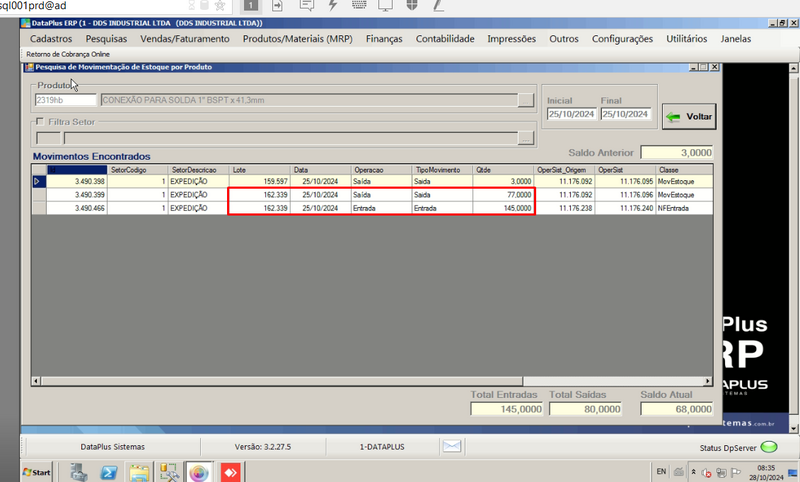Sort by the Classe column header
This screenshot has width=800, height=482.
[x=684, y=170]
